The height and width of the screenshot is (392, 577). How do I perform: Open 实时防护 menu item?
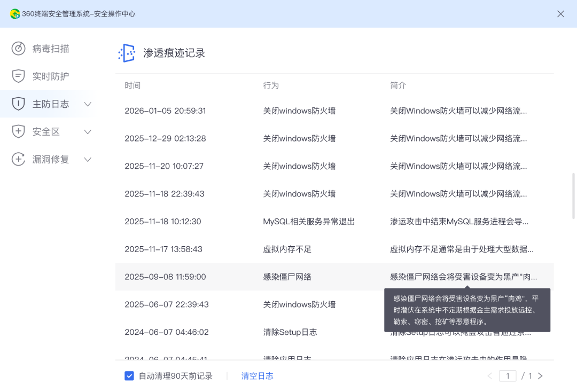[51, 76]
